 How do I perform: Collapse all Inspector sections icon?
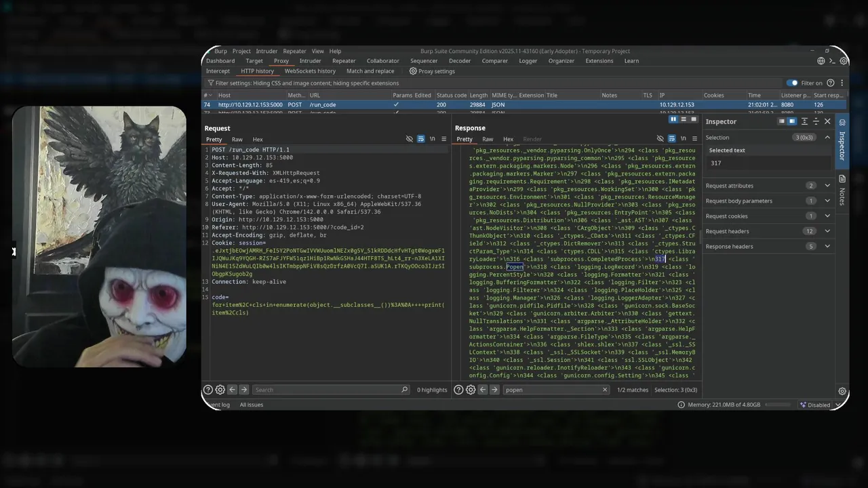click(x=816, y=121)
